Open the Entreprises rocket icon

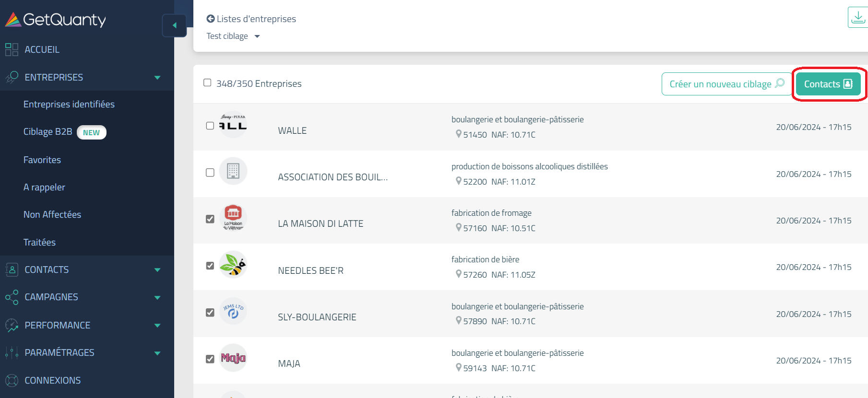pos(11,77)
